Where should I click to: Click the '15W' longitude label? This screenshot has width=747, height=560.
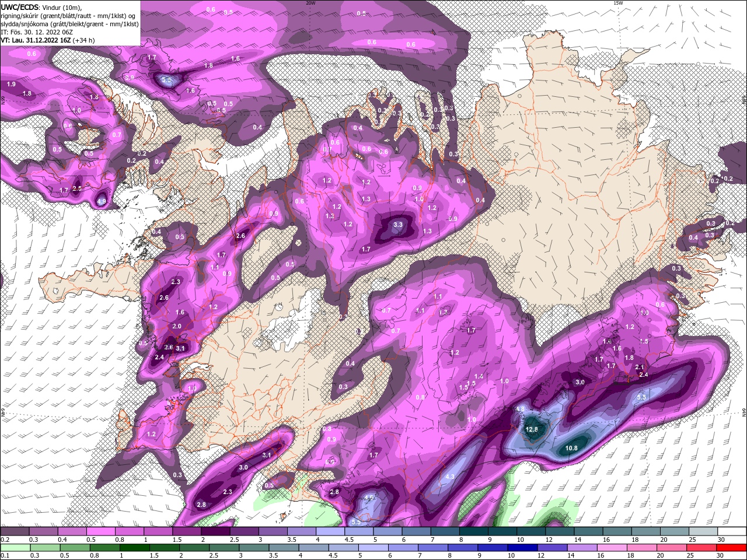click(618, 3)
